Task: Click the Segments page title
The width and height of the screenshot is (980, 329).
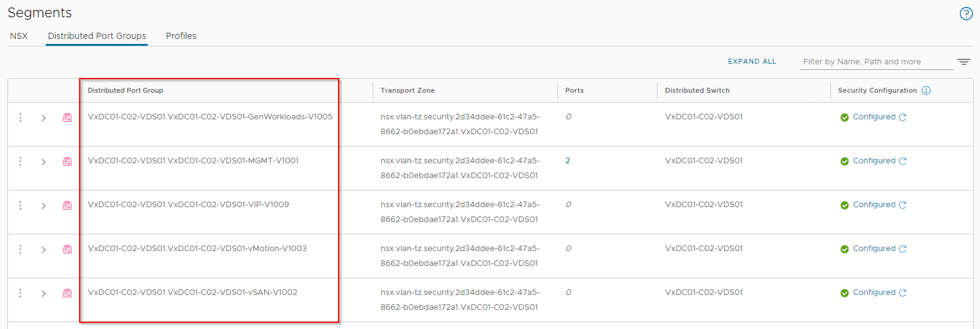Action: [x=40, y=12]
